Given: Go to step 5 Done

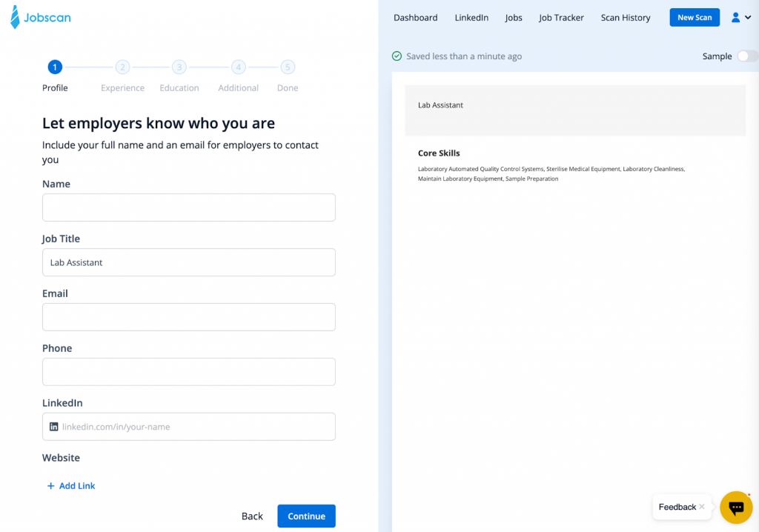Looking at the screenshot, I should [288, 67].
